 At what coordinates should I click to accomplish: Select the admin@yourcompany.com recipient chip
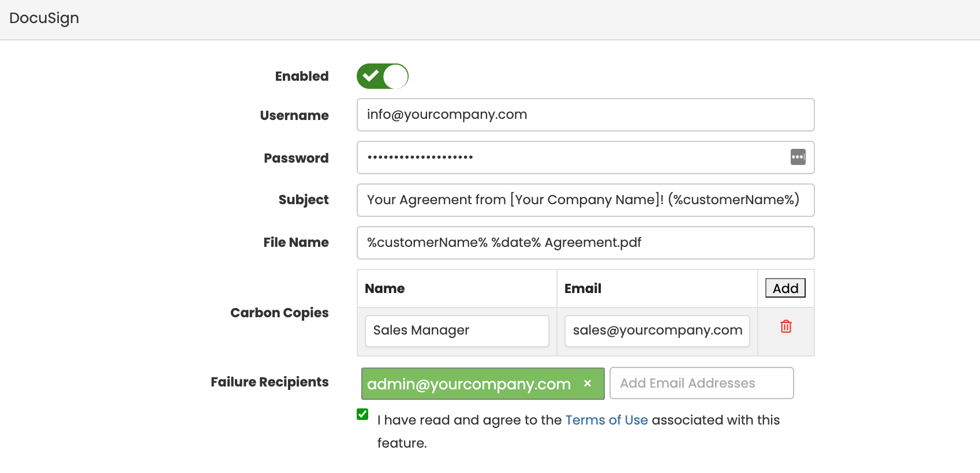tap(469, 384)
